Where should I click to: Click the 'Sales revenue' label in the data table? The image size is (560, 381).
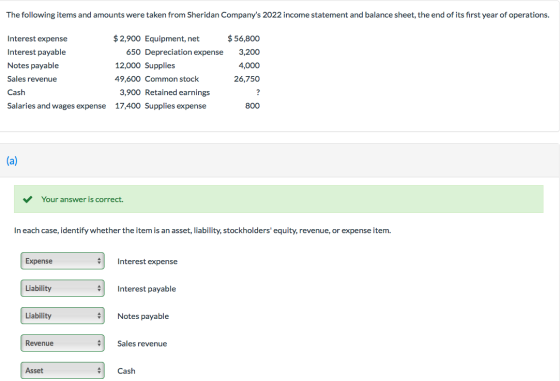[x=32, y=79]
